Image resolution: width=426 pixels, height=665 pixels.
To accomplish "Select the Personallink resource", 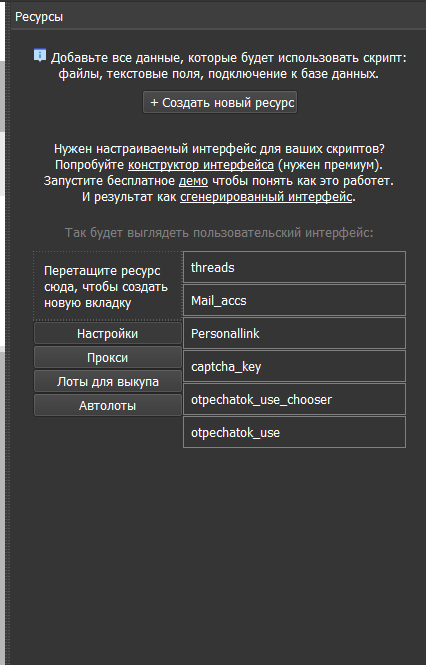I will (294, 333).
